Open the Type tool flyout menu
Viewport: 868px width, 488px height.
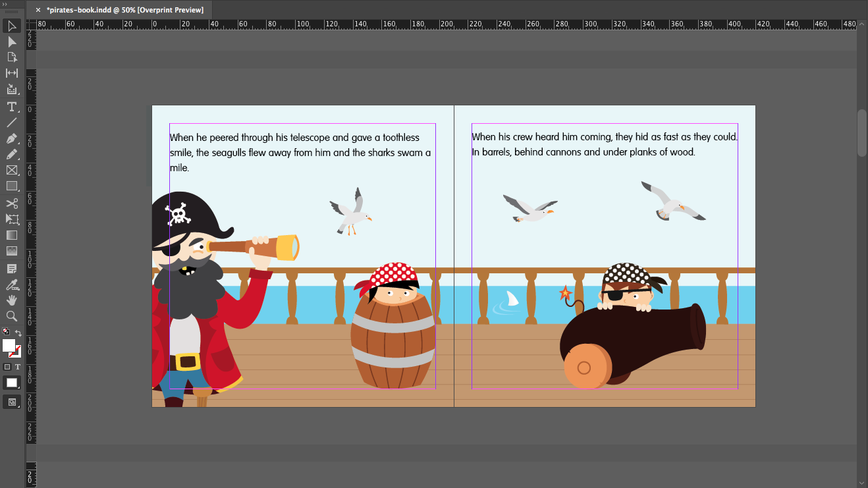17,112
